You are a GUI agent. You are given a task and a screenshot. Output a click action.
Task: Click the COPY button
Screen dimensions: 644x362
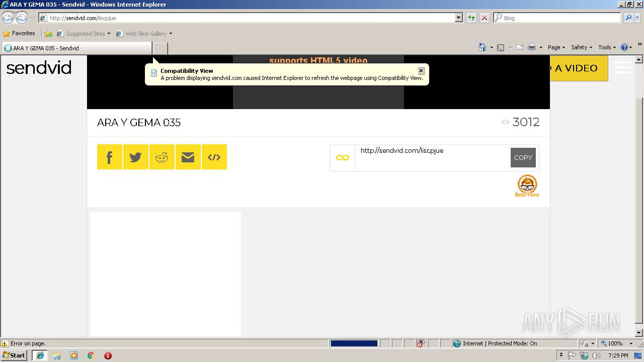[x=523, y=157]
